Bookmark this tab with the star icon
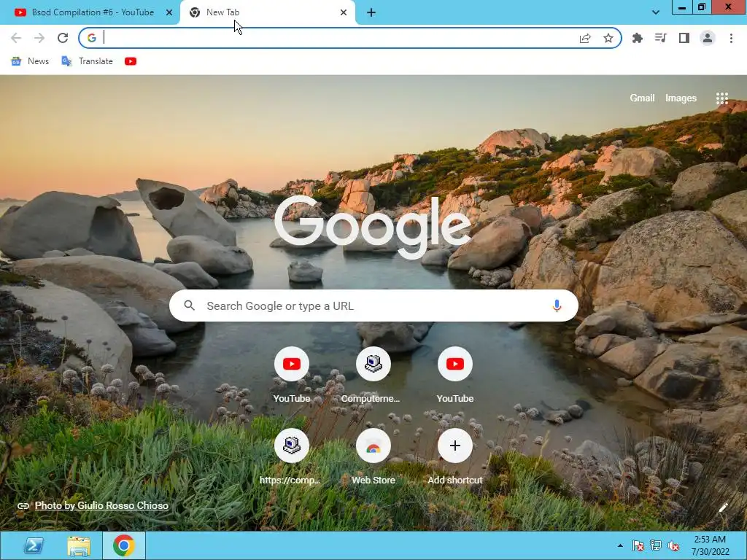 pyautogui.click(x=608, y=38)
